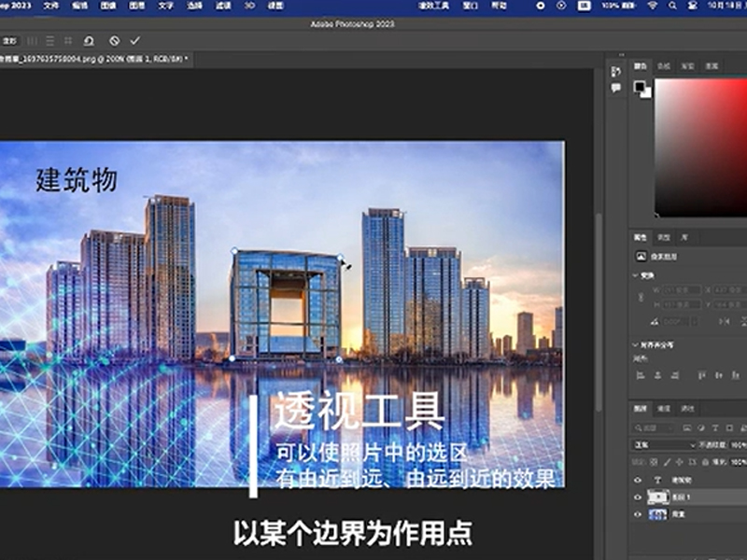Click the foreground color swatch in Color panel
The height and width of the screenshot is (560, 747).
pos(640,86)
